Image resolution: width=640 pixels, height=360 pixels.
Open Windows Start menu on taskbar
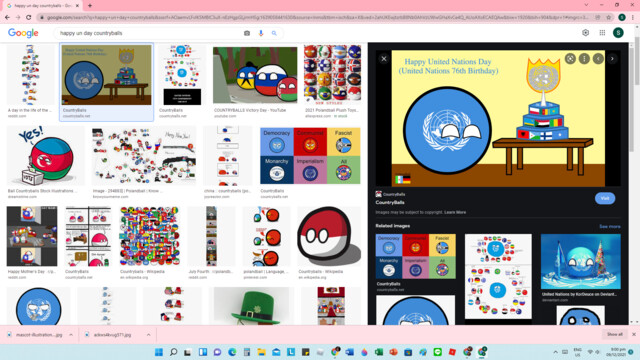click(159, 352)
